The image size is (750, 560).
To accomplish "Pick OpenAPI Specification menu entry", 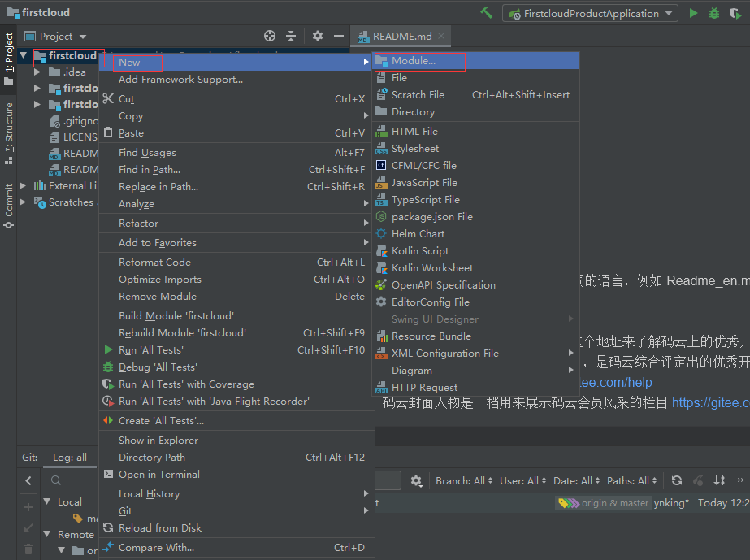I will (x=476, y=285).
